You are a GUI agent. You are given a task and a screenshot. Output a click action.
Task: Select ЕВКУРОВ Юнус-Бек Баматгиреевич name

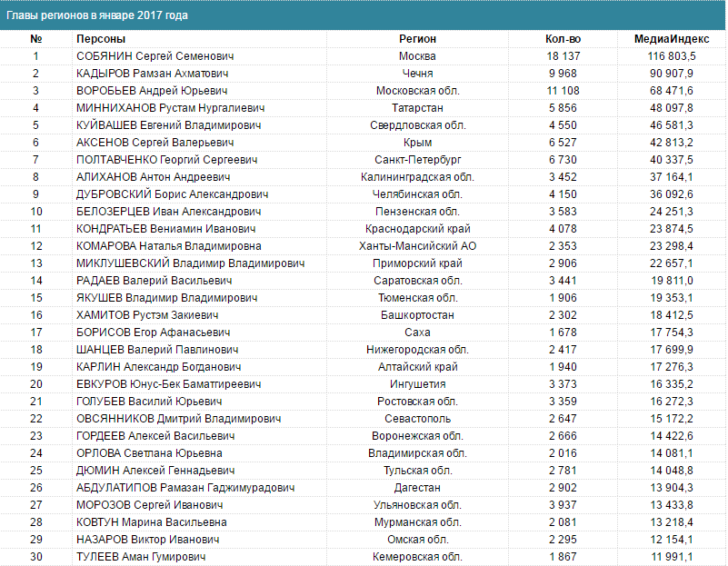pyautogui.click(x=170, y=384)
